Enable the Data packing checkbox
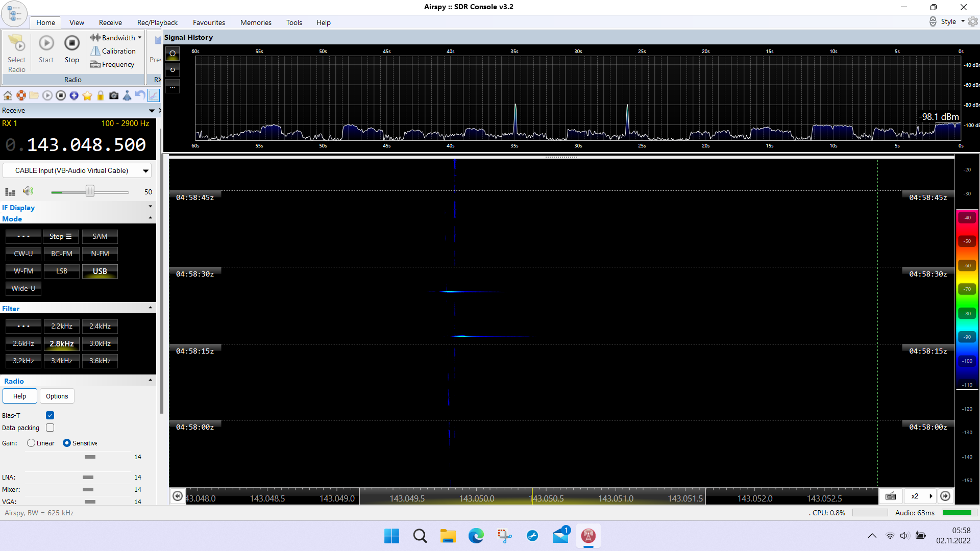980x551 pixels. [x=50, y=428]
